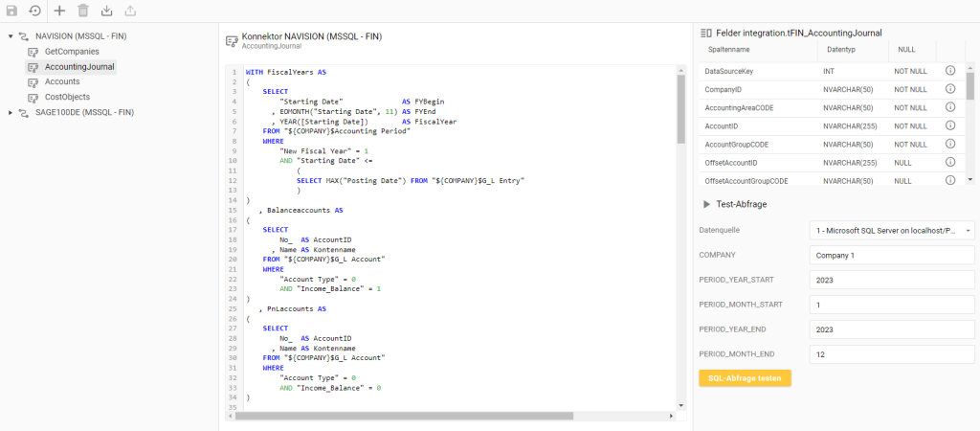Click the upload export icon
This screenshot has height=431, width=980.
tap(130, 11)
